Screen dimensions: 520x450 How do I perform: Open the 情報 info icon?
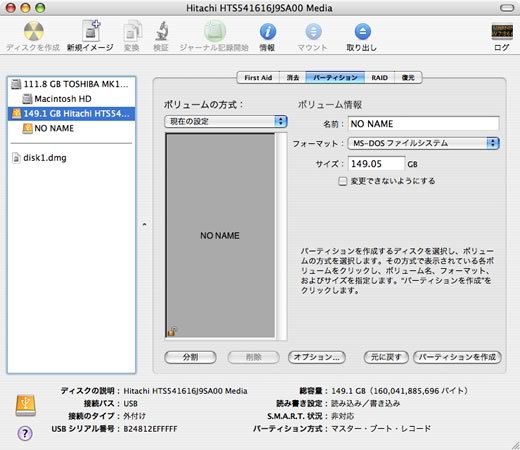click(x=268, y=32)
